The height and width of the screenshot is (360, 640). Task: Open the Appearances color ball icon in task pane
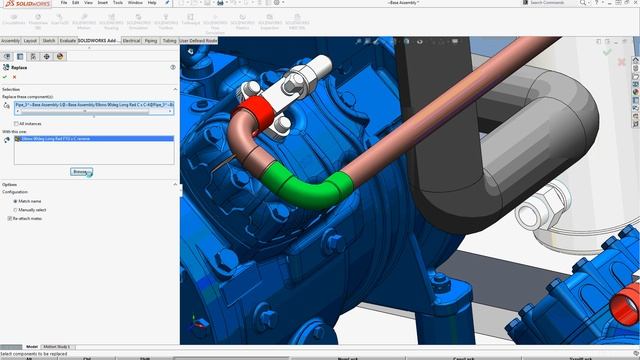pos(636,92)
